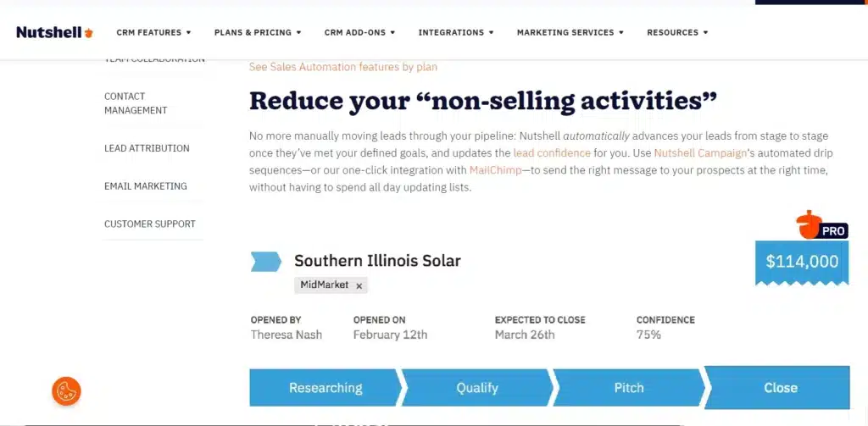The height and width of the screenshot is (426, 868).
Task: Open the lead confidence link
Action: tap(552, 153)
